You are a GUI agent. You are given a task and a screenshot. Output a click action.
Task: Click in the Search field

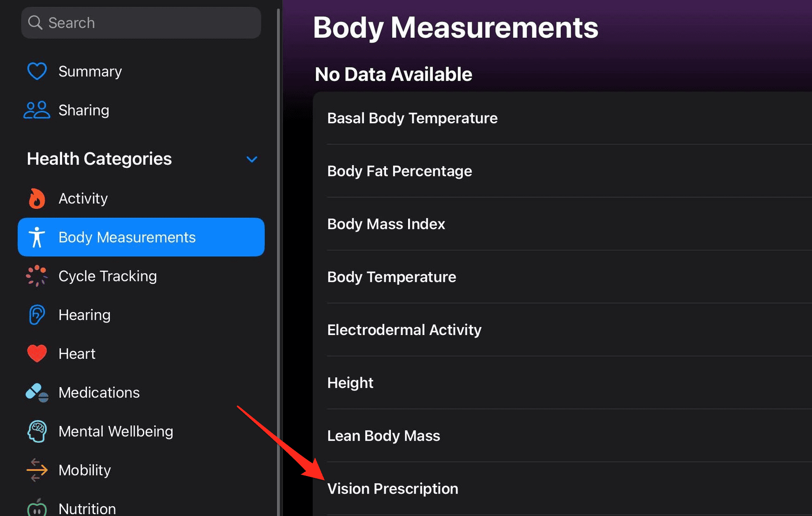pyautogui.click(x=141, y=23)
